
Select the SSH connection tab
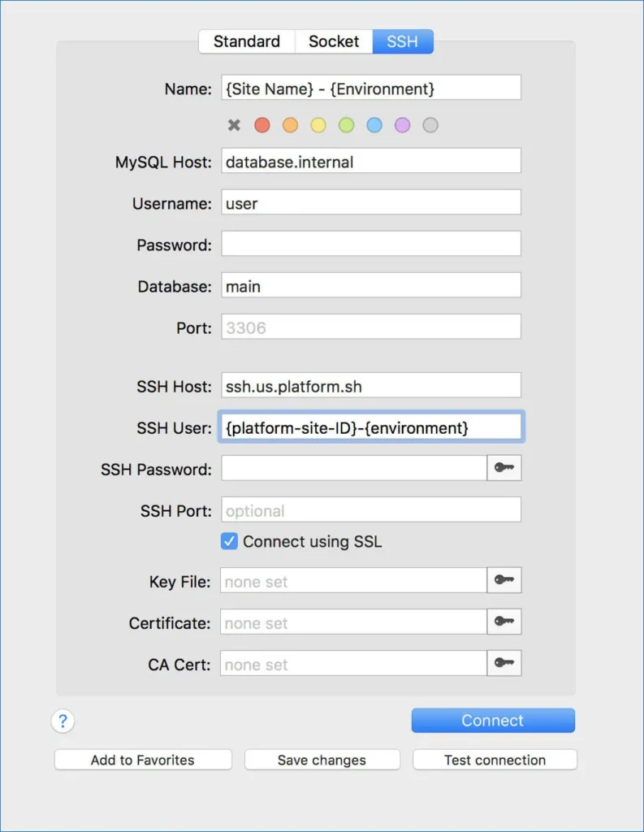[403, 41]
